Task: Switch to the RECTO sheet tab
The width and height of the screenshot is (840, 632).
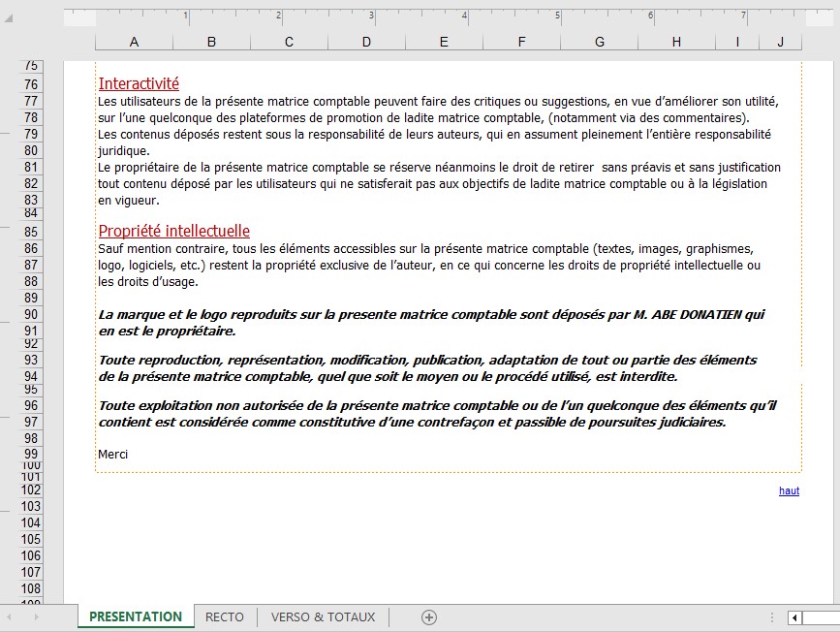Action: [225, 617]
